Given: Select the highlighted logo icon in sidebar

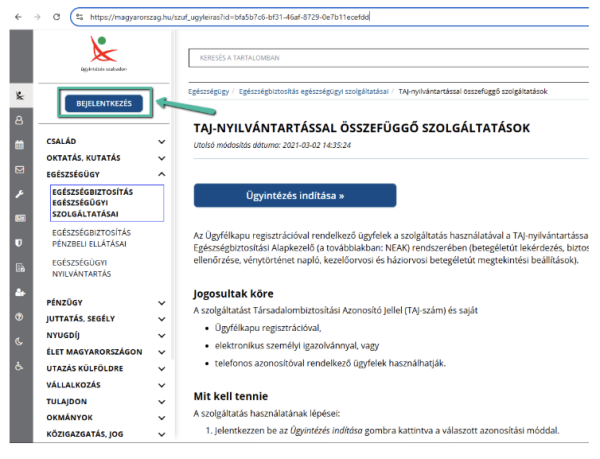Looking at the screenshot, I should pos(20,96).
